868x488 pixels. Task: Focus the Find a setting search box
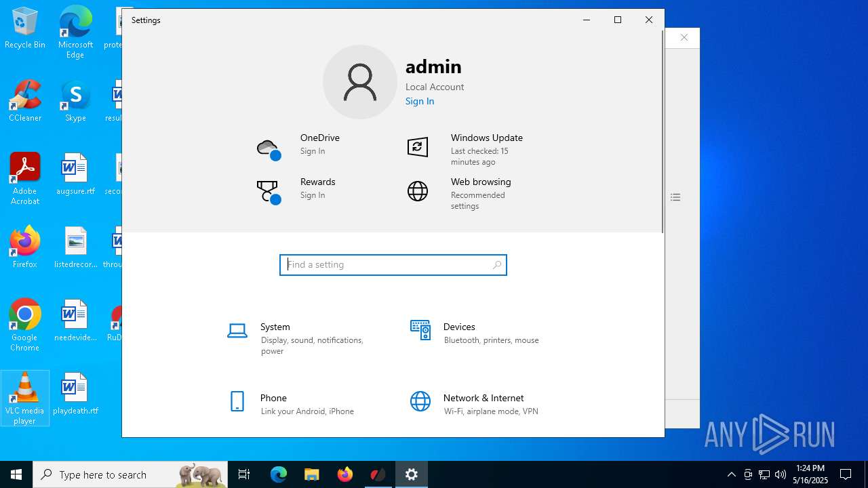pyautogui.click(x=393, y=265)
